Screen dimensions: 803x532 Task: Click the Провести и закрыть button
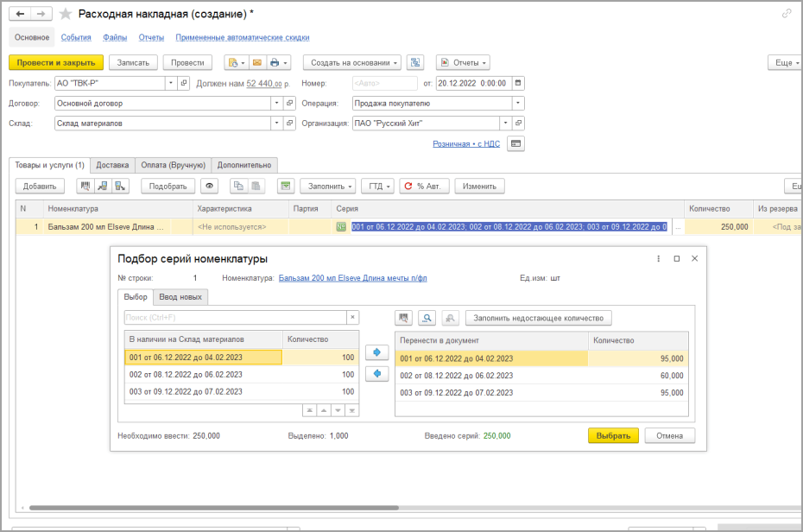(x=56, y=62)
